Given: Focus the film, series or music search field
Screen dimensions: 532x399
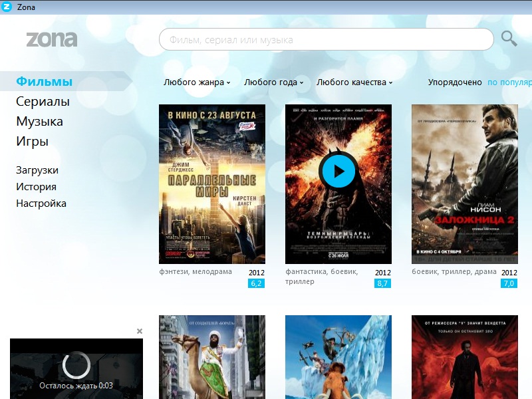Looking at the screenshot, I should point(326,39).
